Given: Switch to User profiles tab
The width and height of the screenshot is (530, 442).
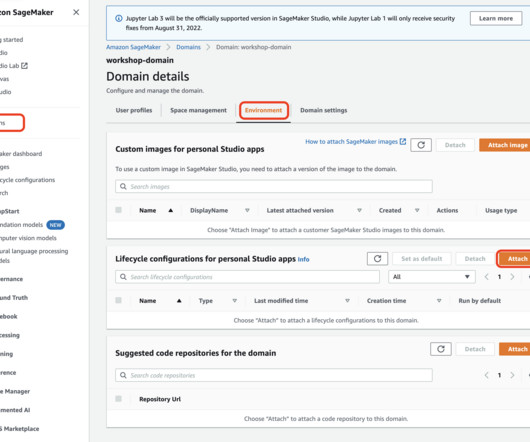Looking at the screenshot, I should [x=134, y=110].
